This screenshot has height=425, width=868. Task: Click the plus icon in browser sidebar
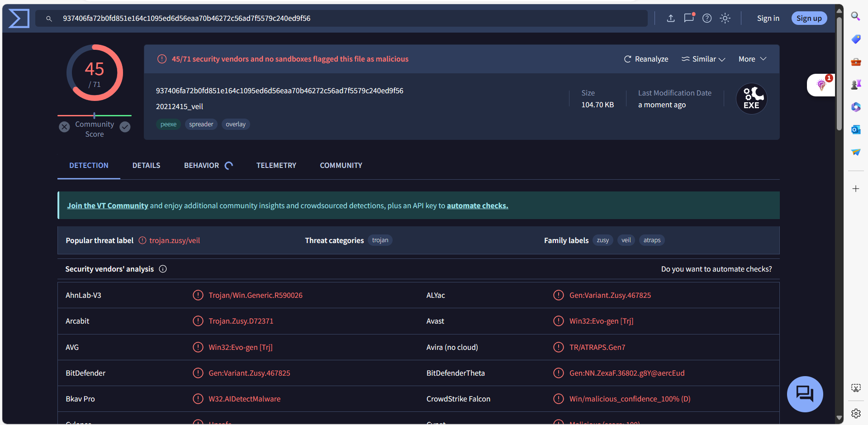coord(855,189)
